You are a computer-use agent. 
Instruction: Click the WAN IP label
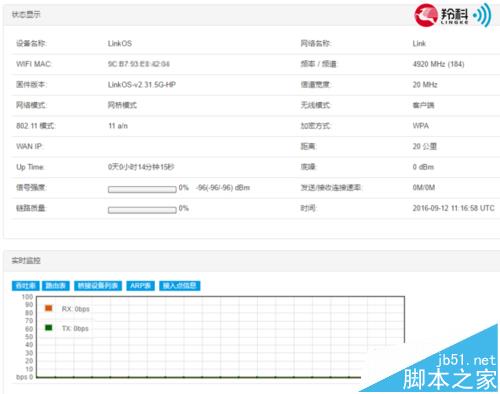[x=29, y=146]
